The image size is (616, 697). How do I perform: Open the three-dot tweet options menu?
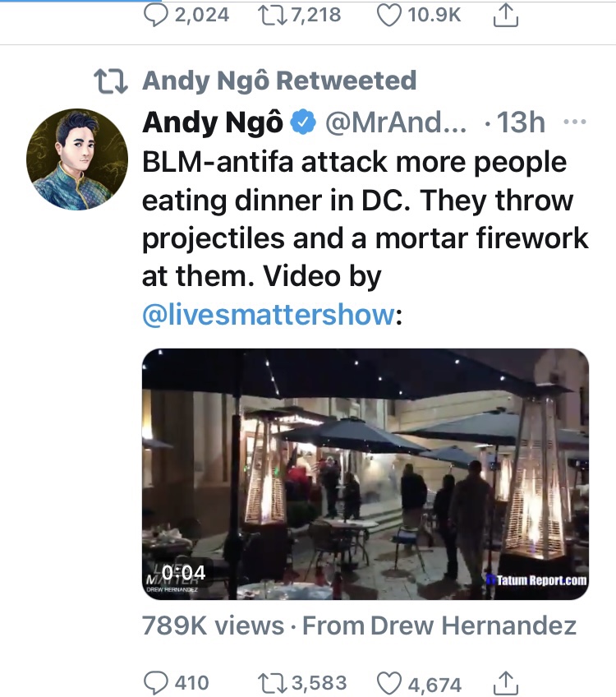coord(574,122)
